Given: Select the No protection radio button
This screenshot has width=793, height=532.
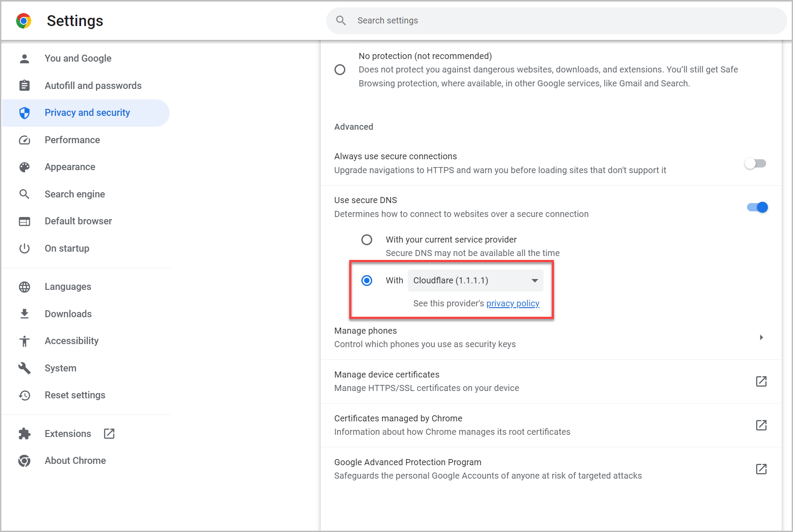Looking at the screenshot, I should (x=340, y=70).
